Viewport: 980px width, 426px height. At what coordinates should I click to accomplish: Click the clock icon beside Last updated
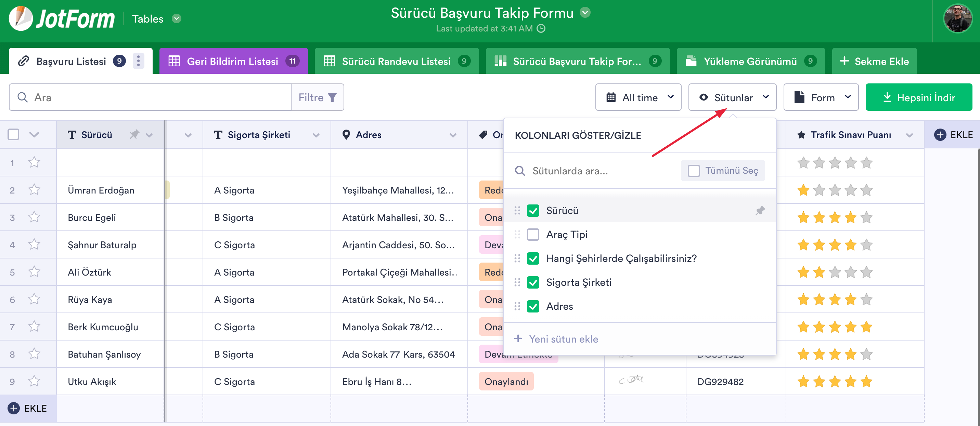[541, 28]
